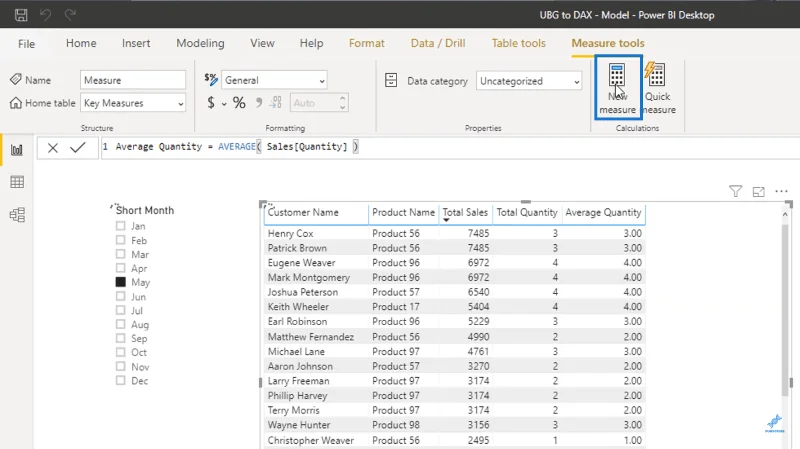Screen dimensions: 800x449
Task: Click the Product 17 cell
Action: (x=396, y=307)
